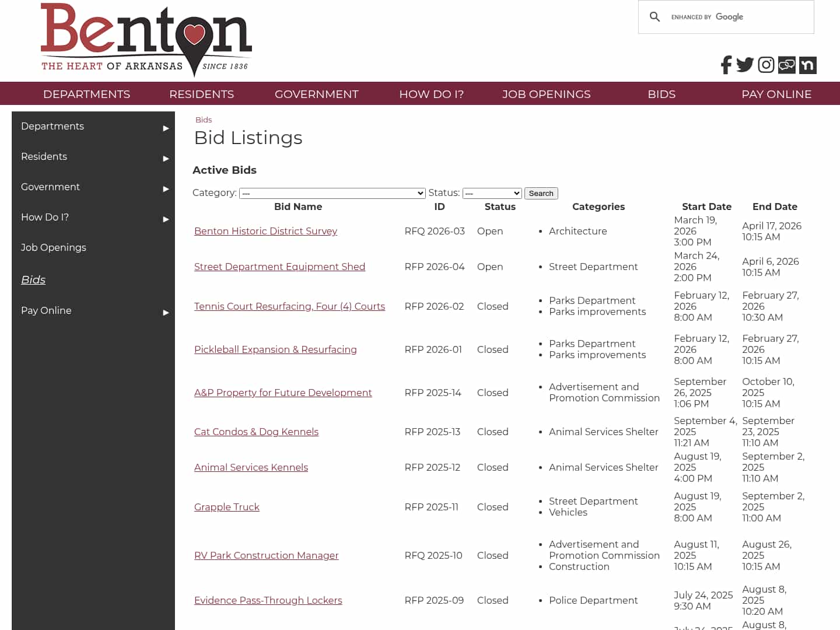Screen dimensions: 840x630
Task: Click the Twitter bird icon
Action: 745,65
